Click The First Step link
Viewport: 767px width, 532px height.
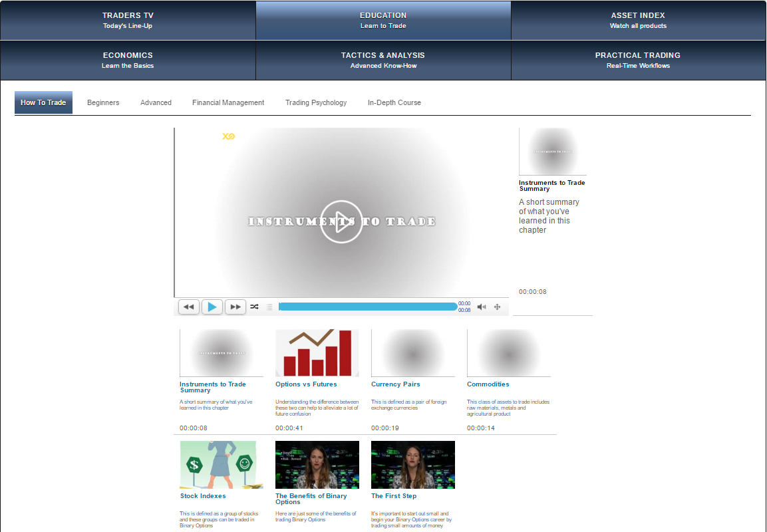point(394,496)
